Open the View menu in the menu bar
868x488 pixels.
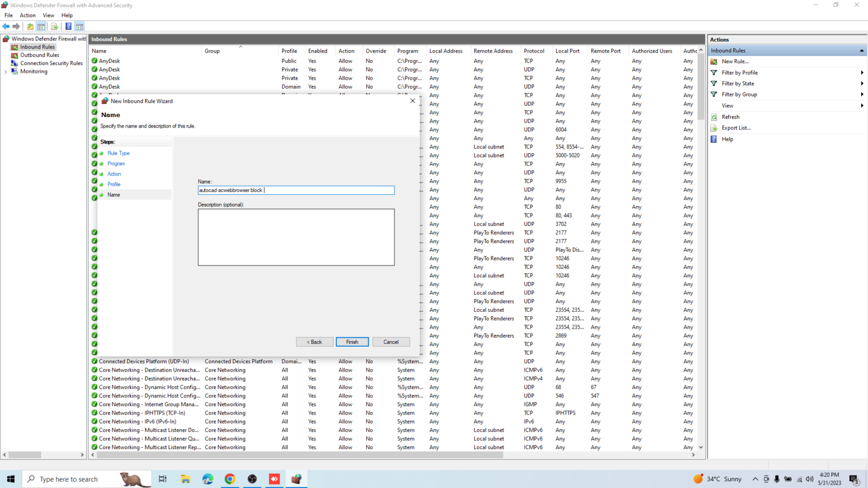(49, 15)
